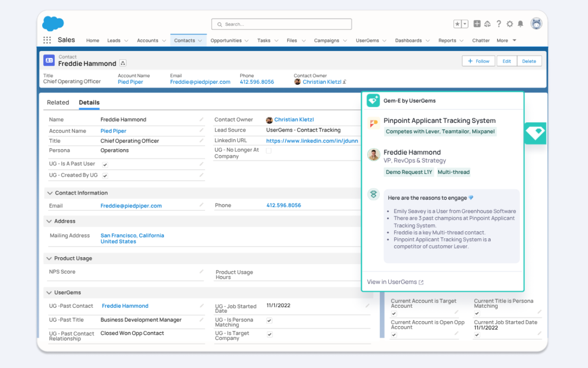Click the global Search input field
The height and width of the screenshot is (368, 588).
coord(282,24)
